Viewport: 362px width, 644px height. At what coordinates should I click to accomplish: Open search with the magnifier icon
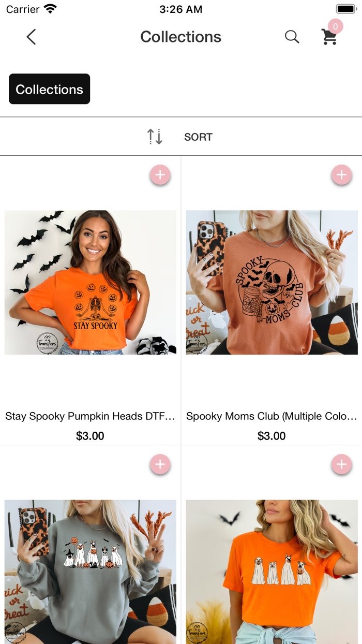tap(292, 37)
